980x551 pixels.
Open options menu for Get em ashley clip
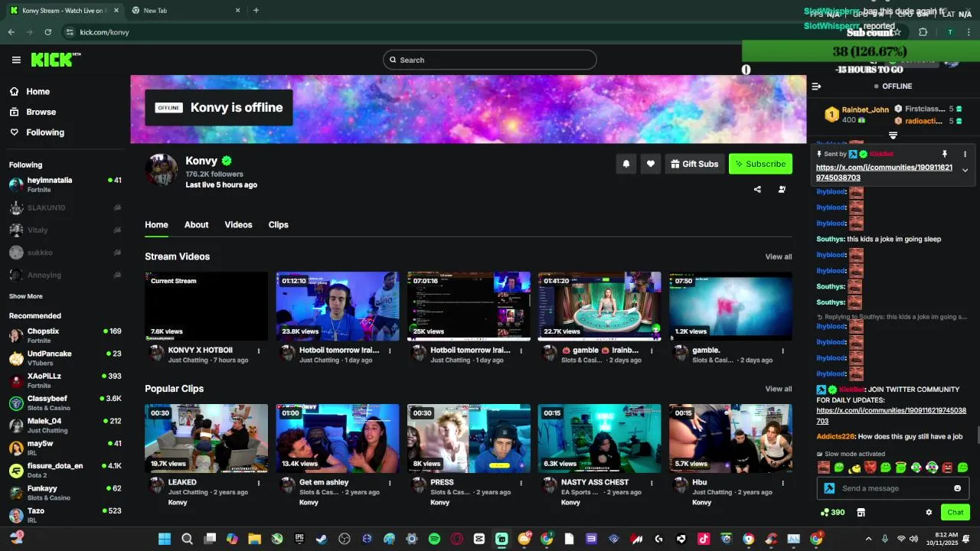(390, 483)
